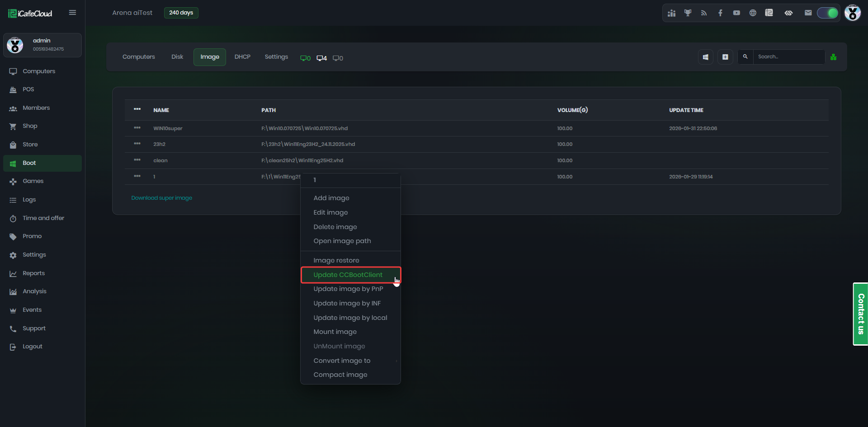Image resolution: width=868 pixels, height=427 pixels.
Task: Open the three-dot menu for 23h2 image
Action: [137, 144]
